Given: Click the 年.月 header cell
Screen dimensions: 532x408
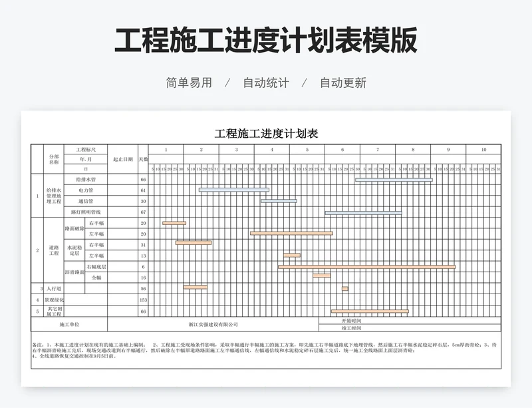Looking at the screenshot, I should click(x=86, y=159).
